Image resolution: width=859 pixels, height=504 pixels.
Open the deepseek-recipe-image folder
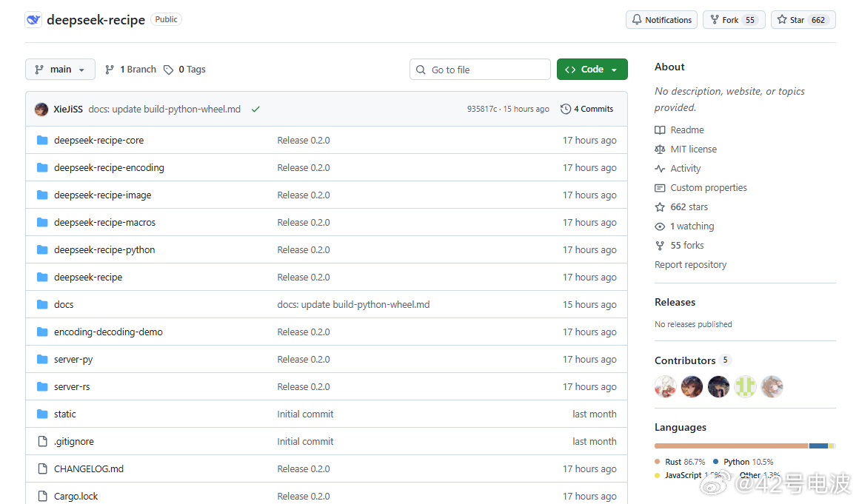[x=102, y=195]
